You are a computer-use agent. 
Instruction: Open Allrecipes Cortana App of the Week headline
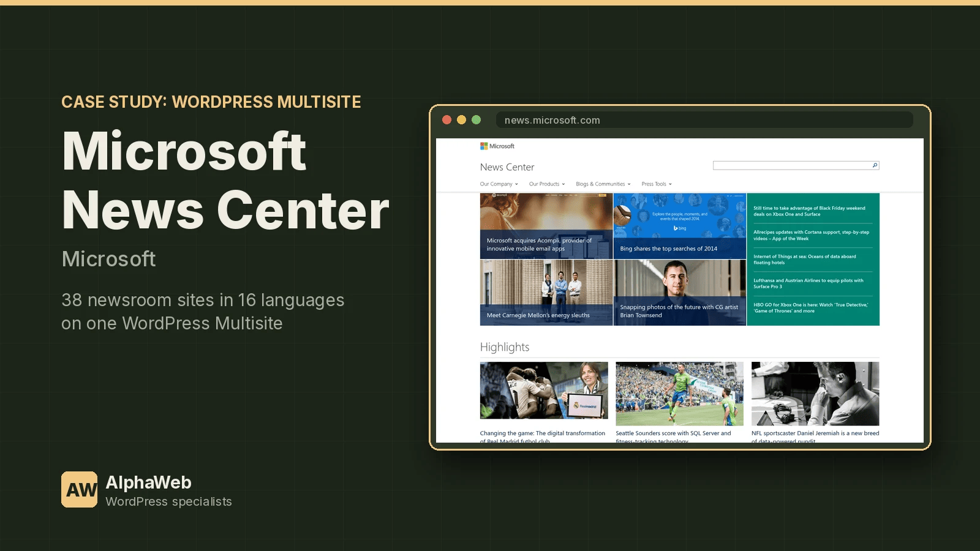pos(811,235)
